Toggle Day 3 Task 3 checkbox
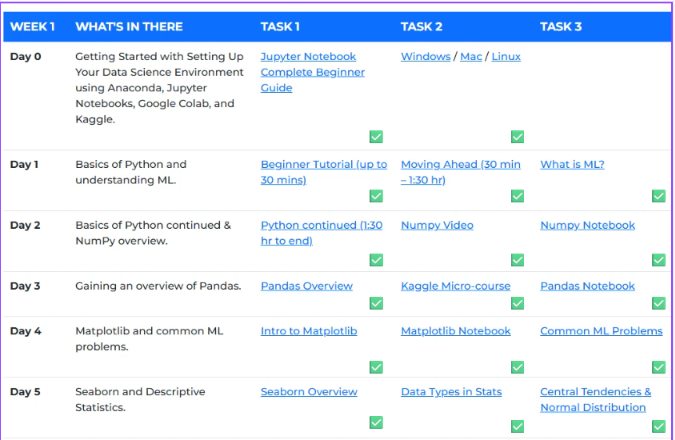The image size is (675, 440). tap(658, 303)
